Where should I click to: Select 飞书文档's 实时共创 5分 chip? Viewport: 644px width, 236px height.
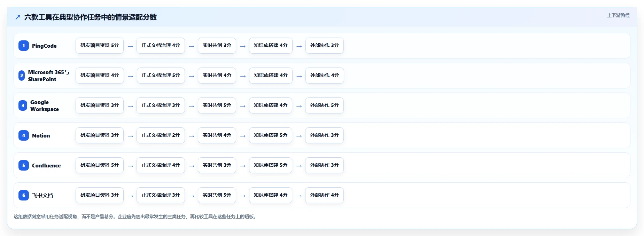217,195
